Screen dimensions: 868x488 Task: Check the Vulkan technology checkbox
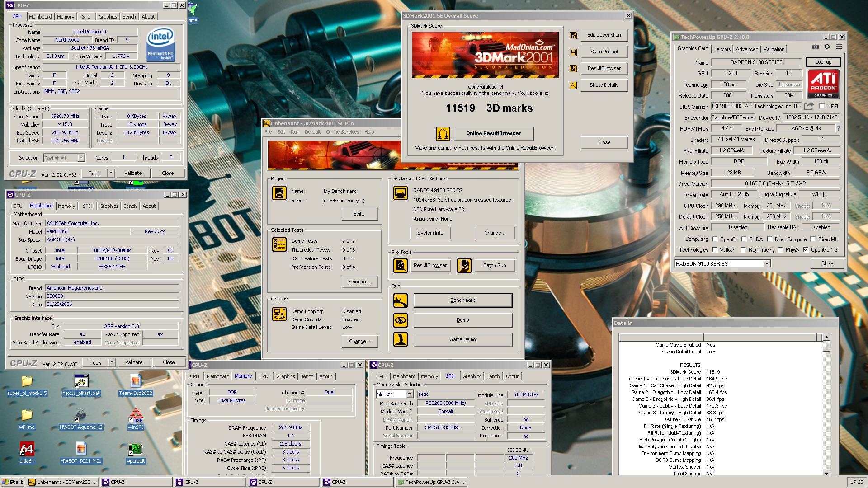[x=715, y=250]
